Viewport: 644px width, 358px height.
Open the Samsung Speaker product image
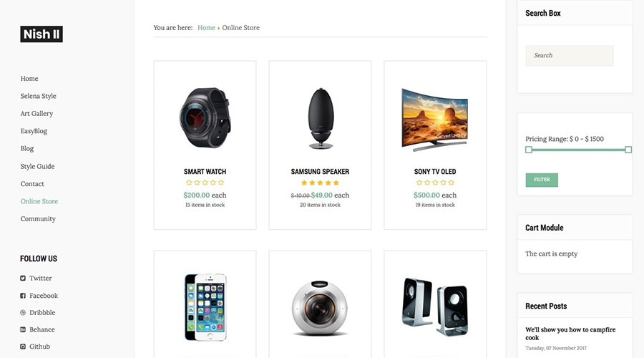[321, 118]
